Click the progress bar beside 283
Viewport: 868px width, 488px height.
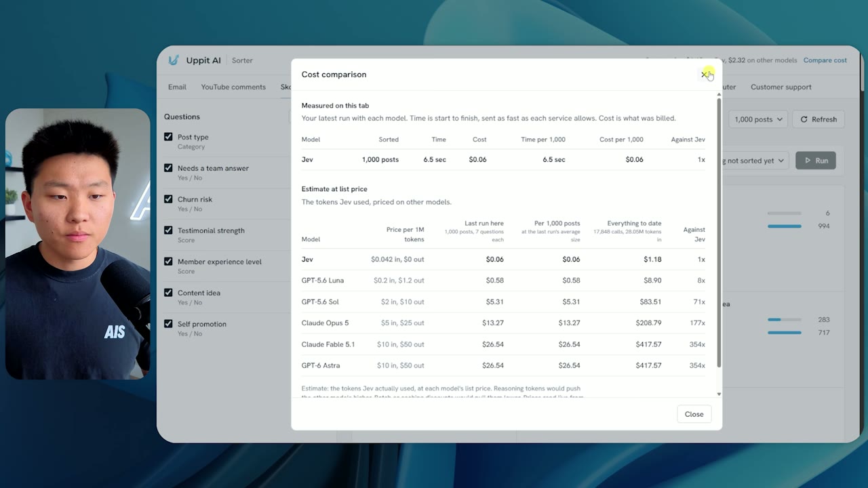pos(785,319)
